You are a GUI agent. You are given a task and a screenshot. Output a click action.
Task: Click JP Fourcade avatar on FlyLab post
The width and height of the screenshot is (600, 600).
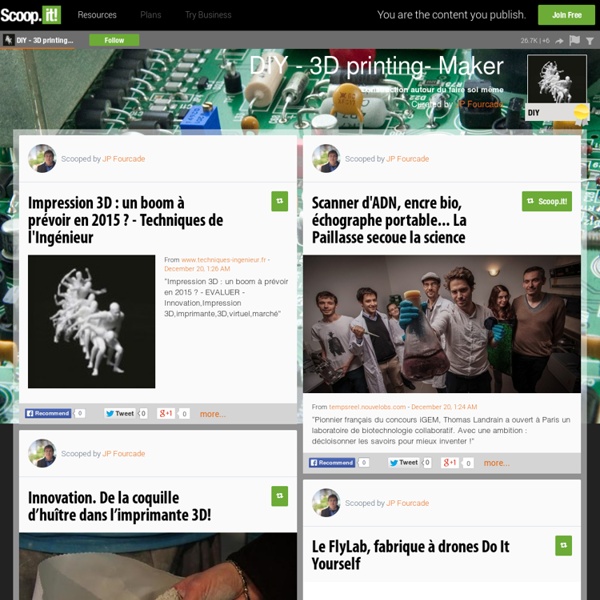pyautogui.click(x=326, y=502)
